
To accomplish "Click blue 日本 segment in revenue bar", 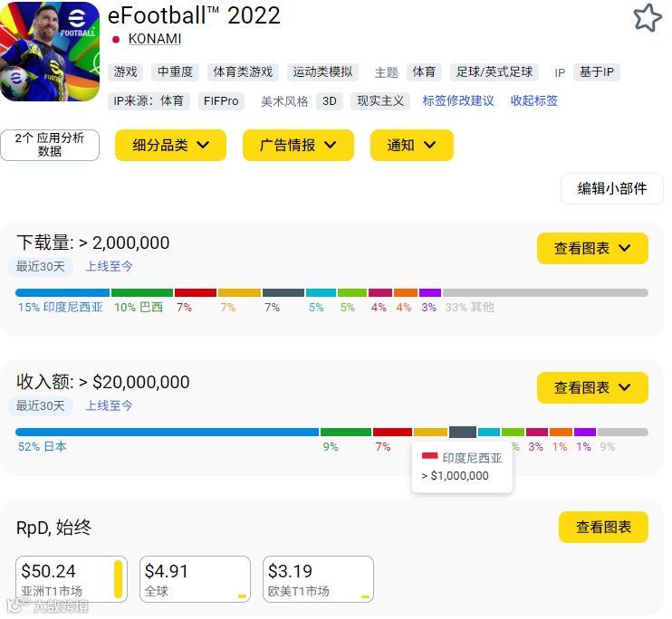I will [168, 433].
